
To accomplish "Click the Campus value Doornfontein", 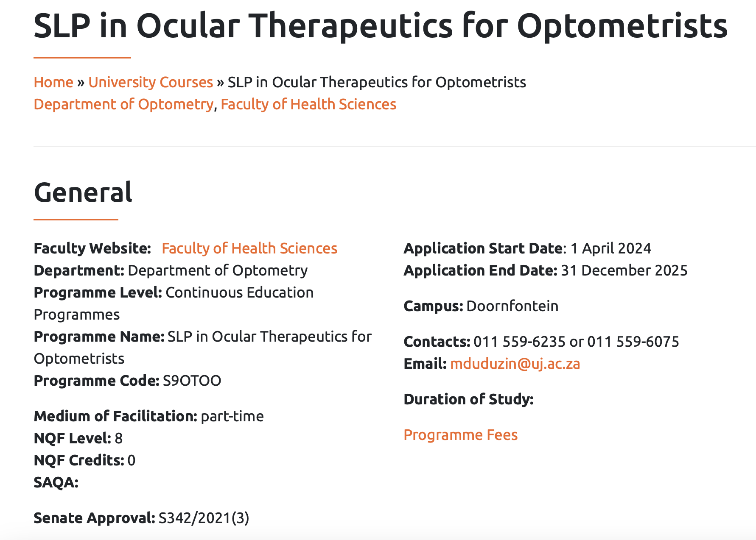I will (512, 306).
